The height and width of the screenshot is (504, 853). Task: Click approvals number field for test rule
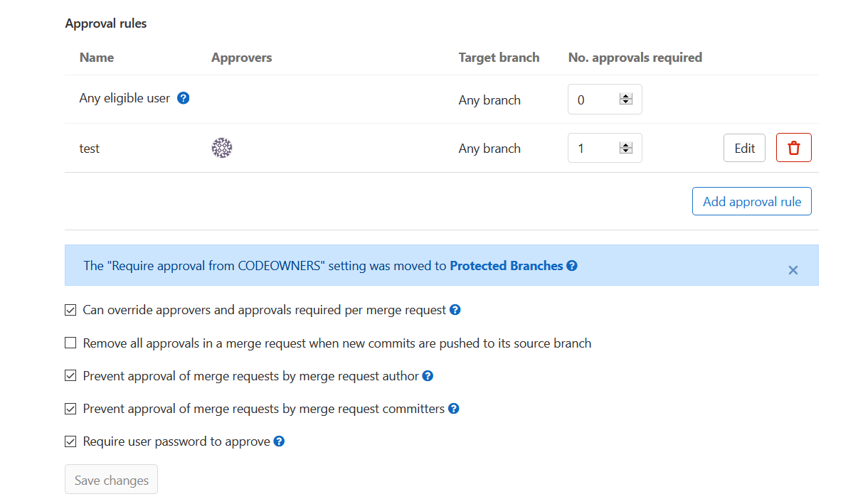tap(593, 148)
